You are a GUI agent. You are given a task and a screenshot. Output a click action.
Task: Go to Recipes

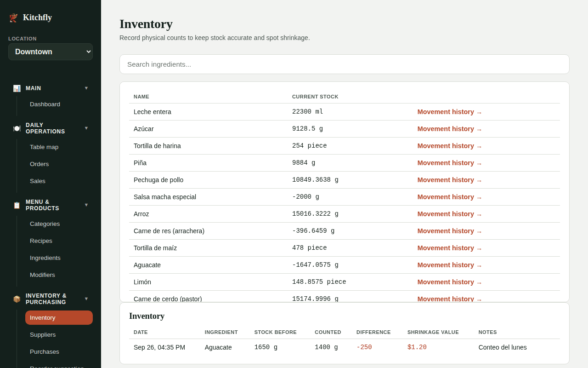59,241
